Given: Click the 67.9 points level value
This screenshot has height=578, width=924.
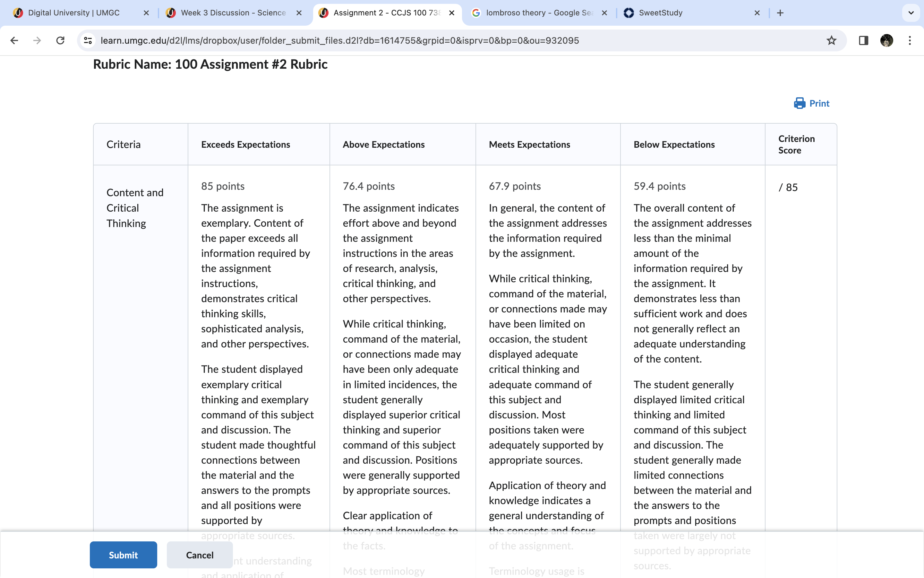Looking at the screenshot, I should pos(515,186).
